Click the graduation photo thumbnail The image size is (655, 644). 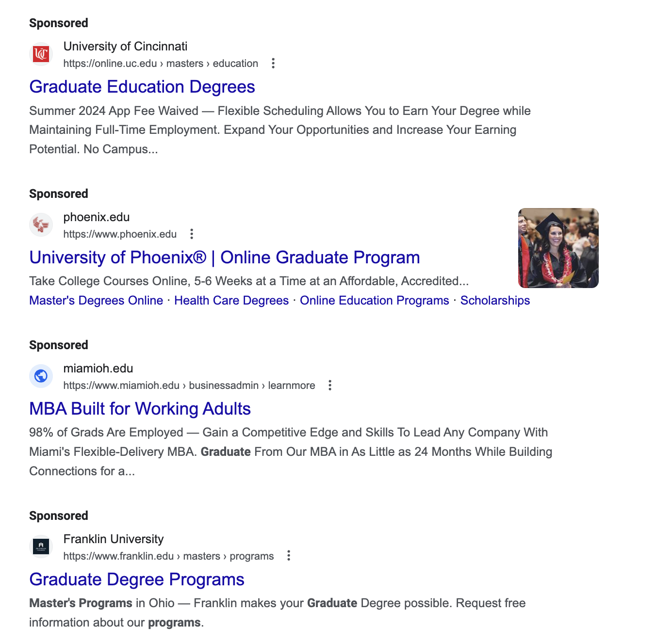[558, 248]
